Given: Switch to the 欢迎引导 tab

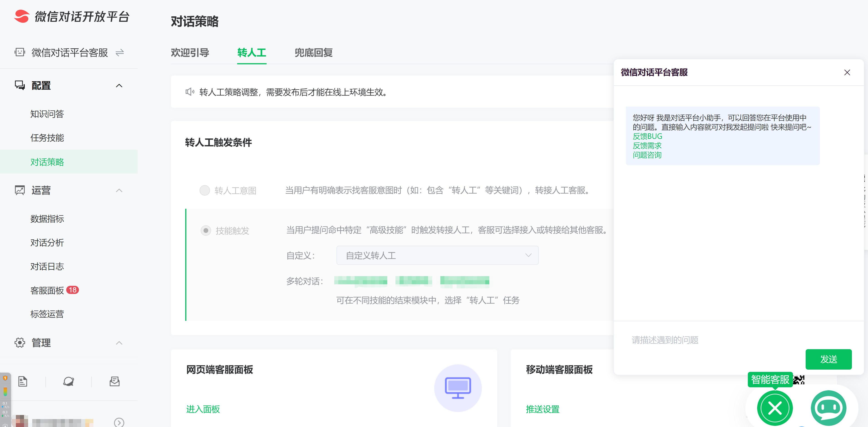Looking at the screenshot, I should pos(190,53).
